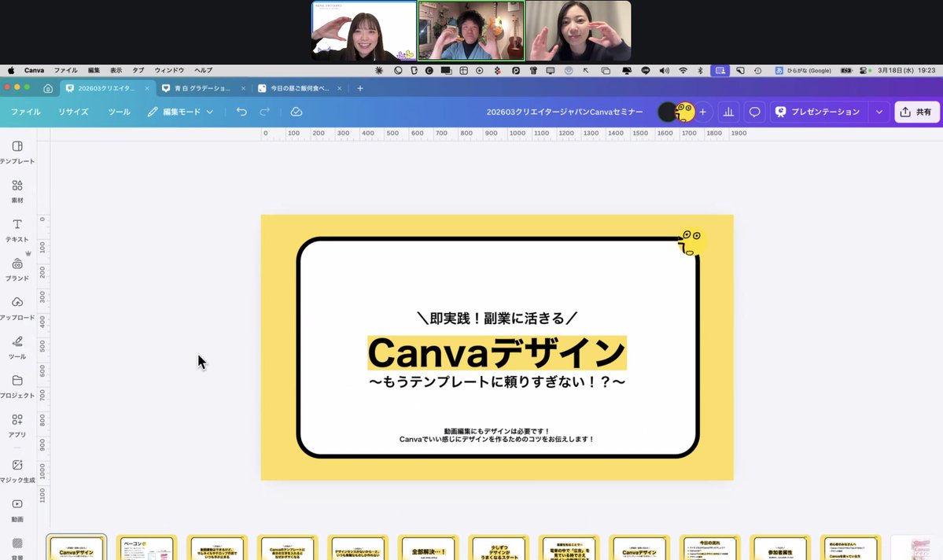Click the date and time 3月18日(水) 19:23
The height and width of the screenshot is (560, 943).
906,70
